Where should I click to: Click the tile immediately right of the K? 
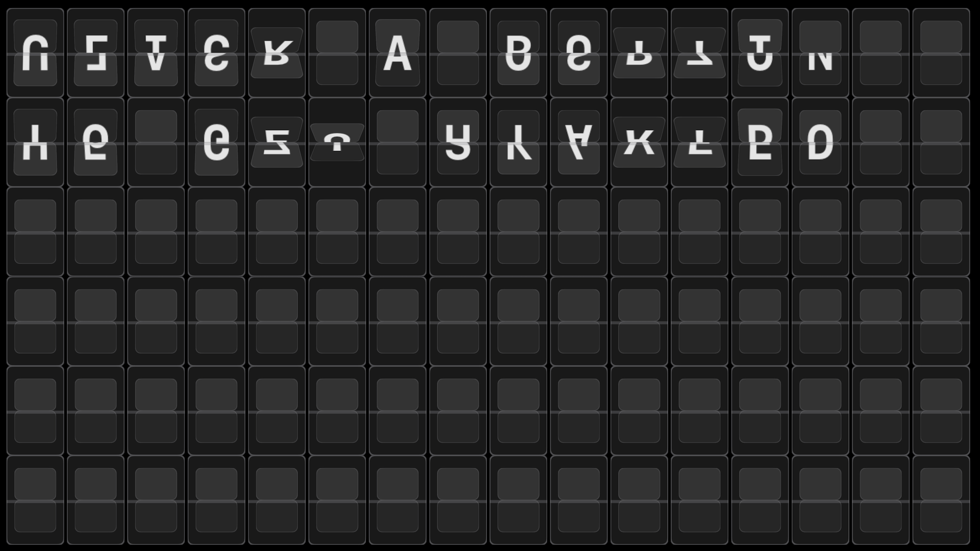pyautogui.click(x=699, y=142)
